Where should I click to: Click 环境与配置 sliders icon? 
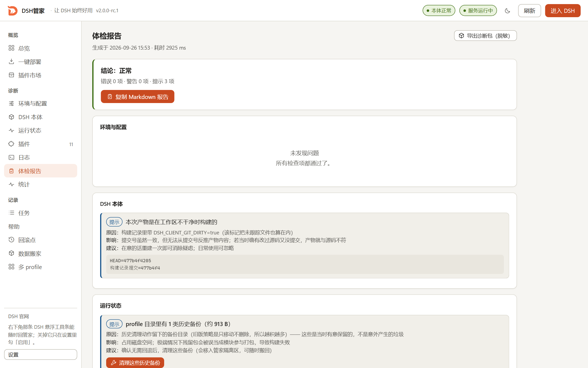[x=11, y=104]
